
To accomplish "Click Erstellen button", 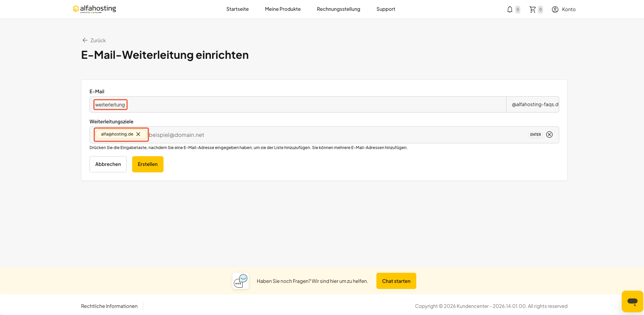I will 148,164.
